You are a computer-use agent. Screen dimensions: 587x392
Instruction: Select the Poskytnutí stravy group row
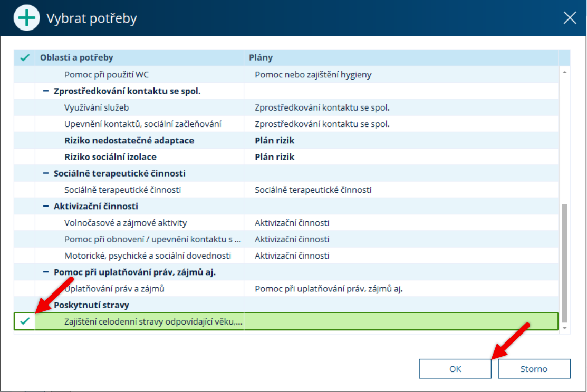[x=286, y=305]
